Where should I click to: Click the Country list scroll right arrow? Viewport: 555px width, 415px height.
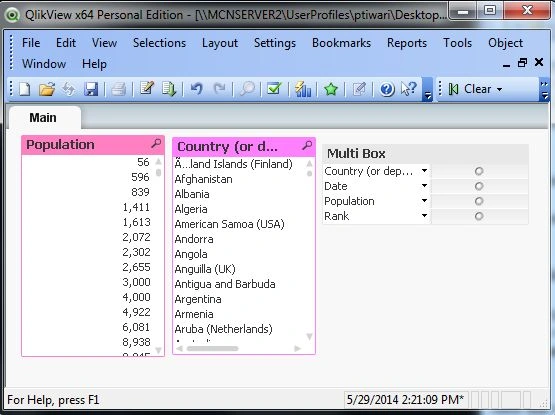tap(298, 349)
